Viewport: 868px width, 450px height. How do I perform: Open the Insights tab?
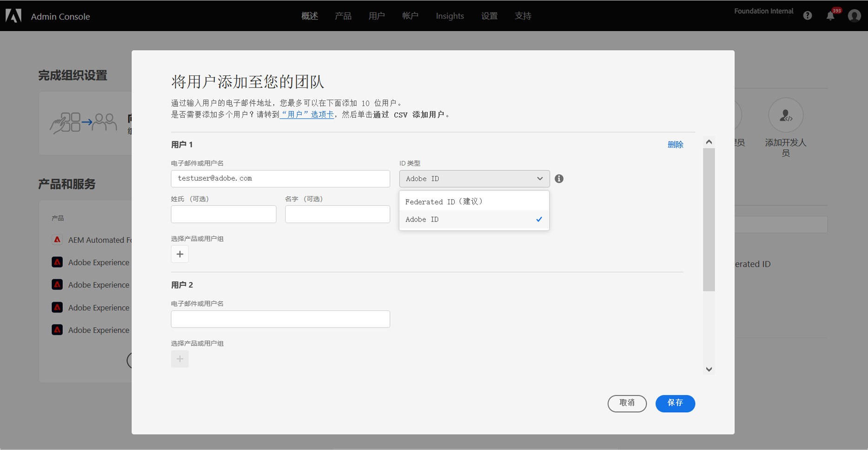click(x=450, y=16)
